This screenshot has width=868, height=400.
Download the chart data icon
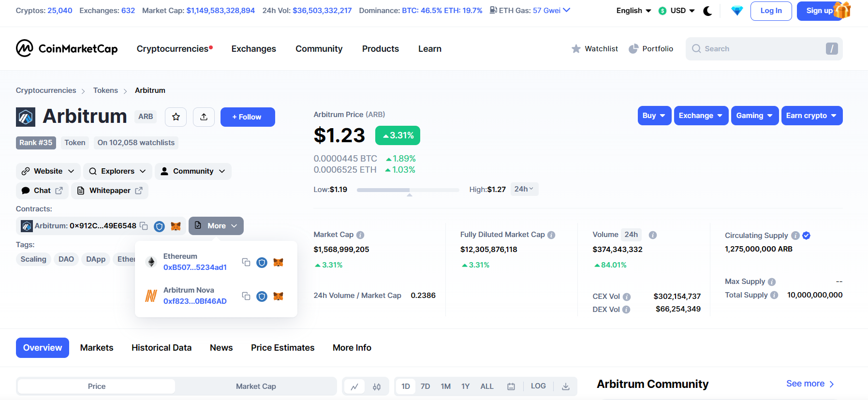coord(565,386)
